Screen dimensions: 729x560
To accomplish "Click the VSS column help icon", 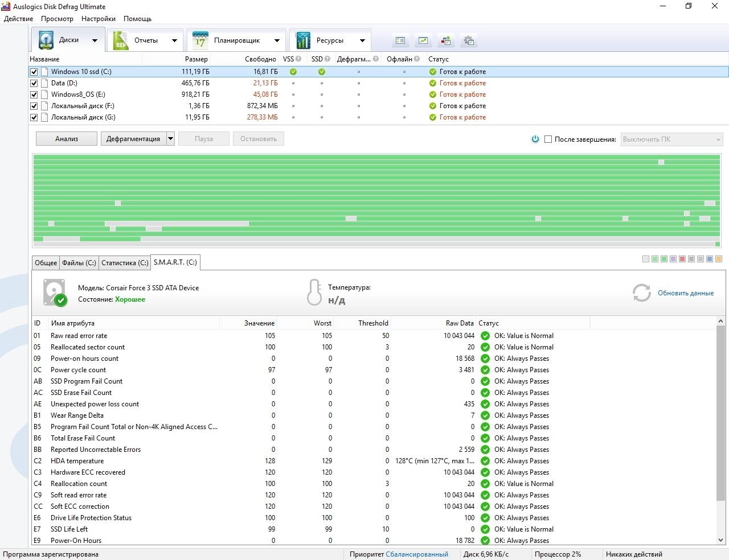I will [x=298, y=59].
